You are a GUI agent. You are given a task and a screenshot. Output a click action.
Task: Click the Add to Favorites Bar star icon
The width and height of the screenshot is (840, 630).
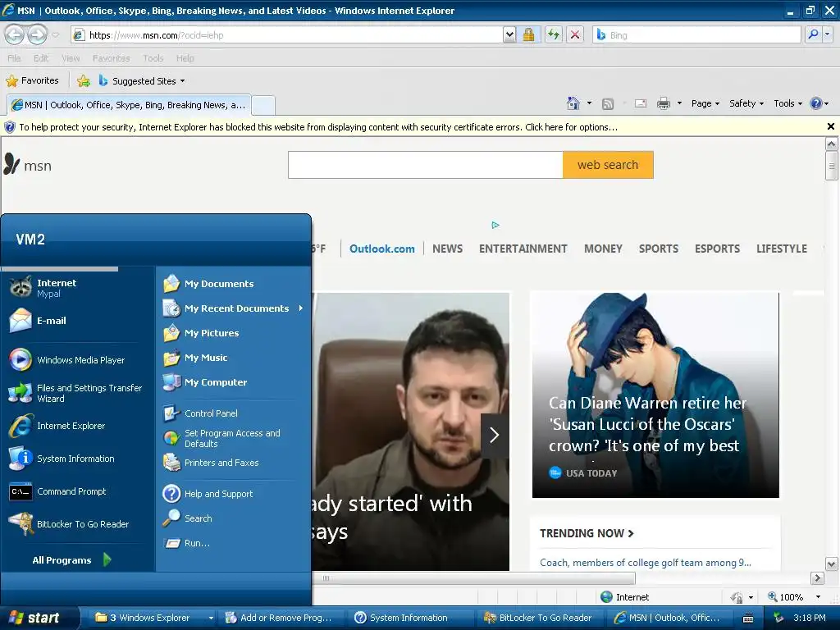tap(84, 81)
